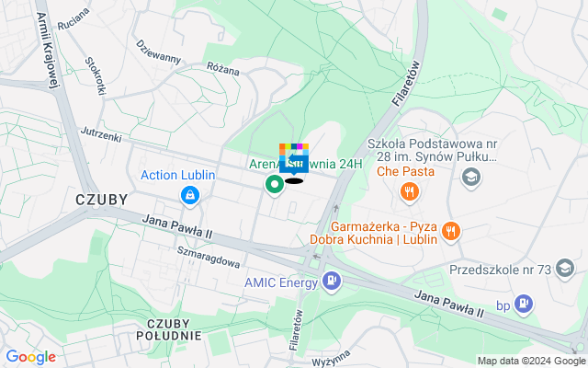Open the Che Pasta restaurant pin
The width and height of the screenshot is (588, 368).
pos(409,192)
